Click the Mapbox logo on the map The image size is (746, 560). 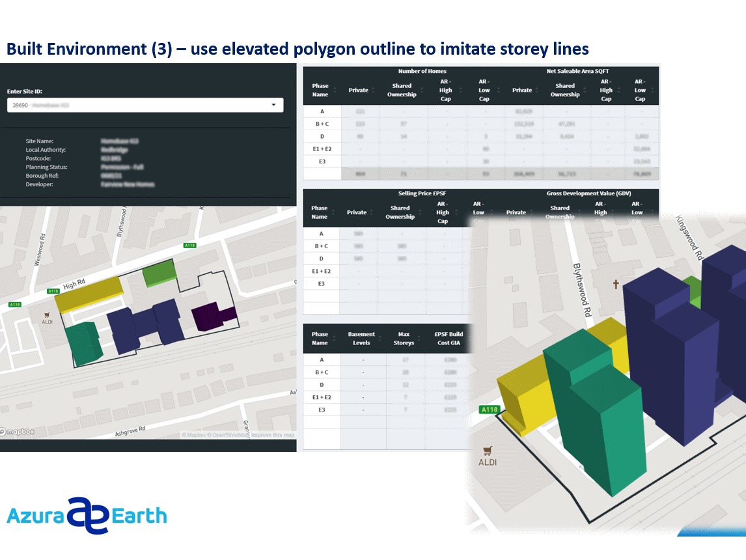(18, 432)
